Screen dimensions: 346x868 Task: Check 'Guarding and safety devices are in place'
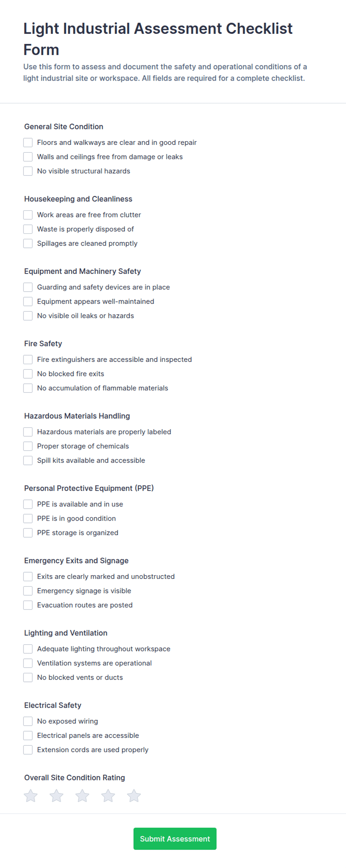click(28, 287)
